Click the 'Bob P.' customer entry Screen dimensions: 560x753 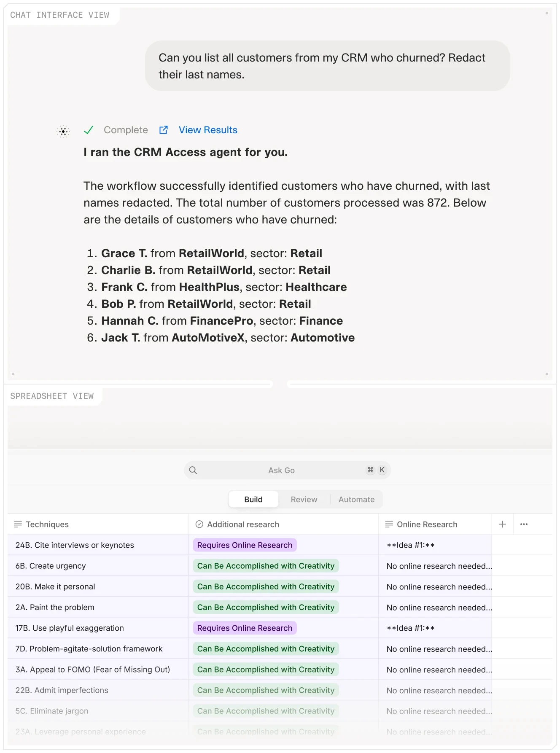point(199,304)
